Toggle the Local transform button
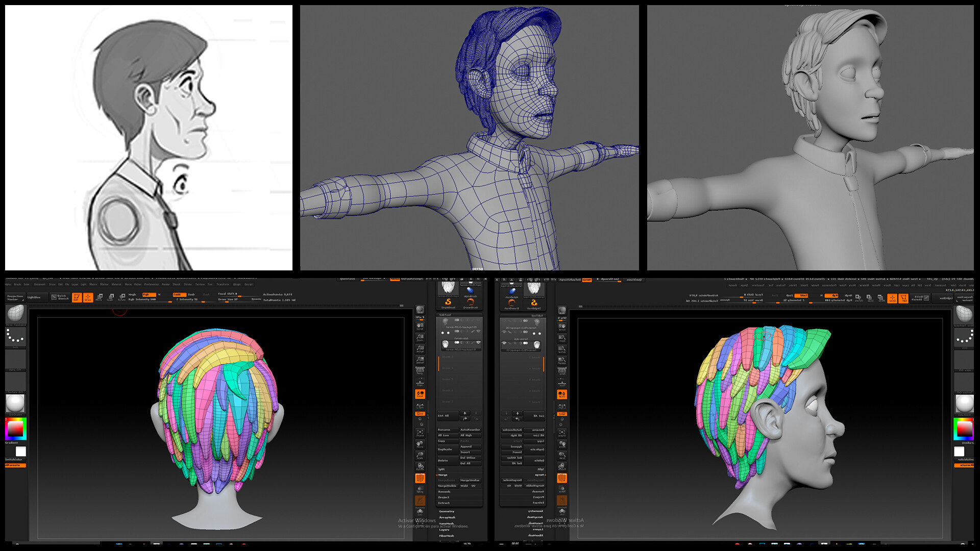Image resolution: width=980 pixels, height=551 pixels. pos(420,394)
